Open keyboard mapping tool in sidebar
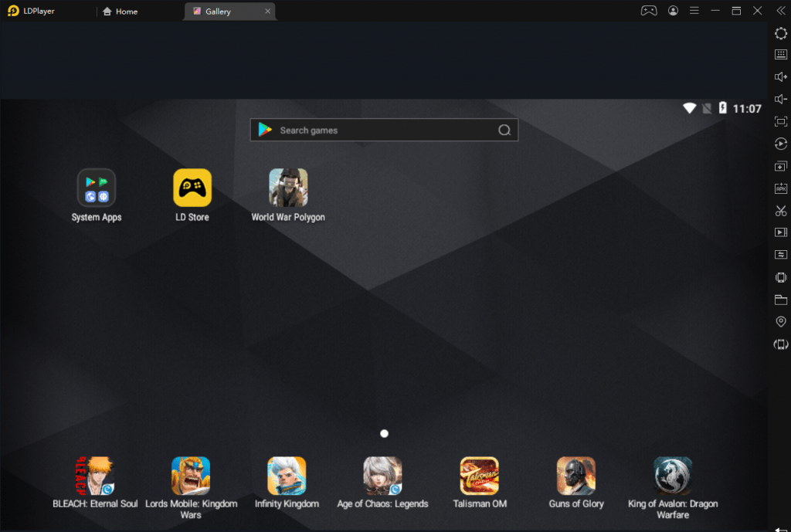791x532 pixels. coord(780,55)
